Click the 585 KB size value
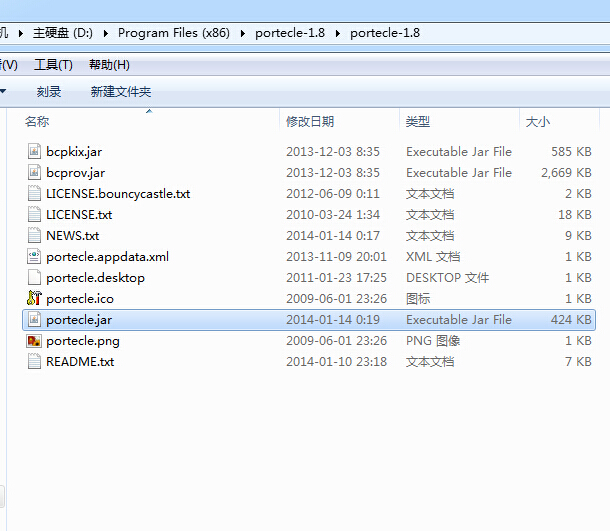610x531 pixels. click(571, 152)
